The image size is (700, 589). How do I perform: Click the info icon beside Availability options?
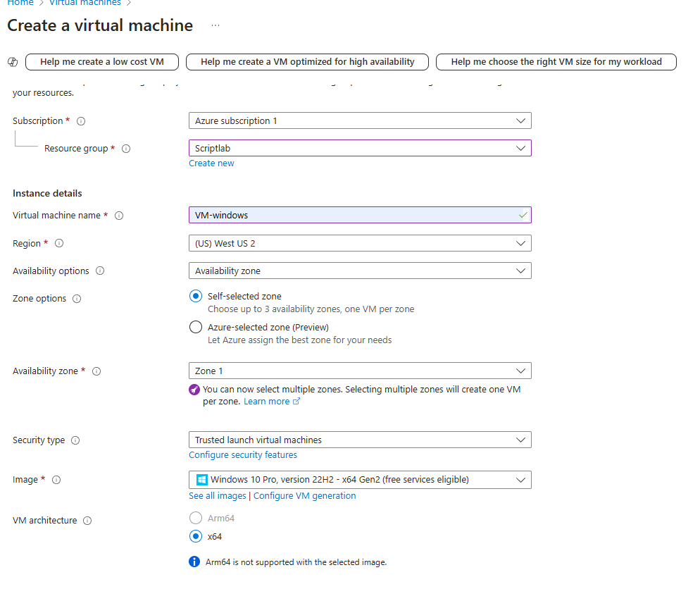(x=100, y=271)
